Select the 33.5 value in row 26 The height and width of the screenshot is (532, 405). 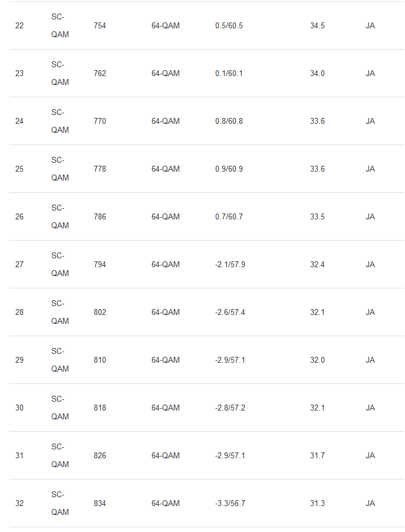[318, 217]
